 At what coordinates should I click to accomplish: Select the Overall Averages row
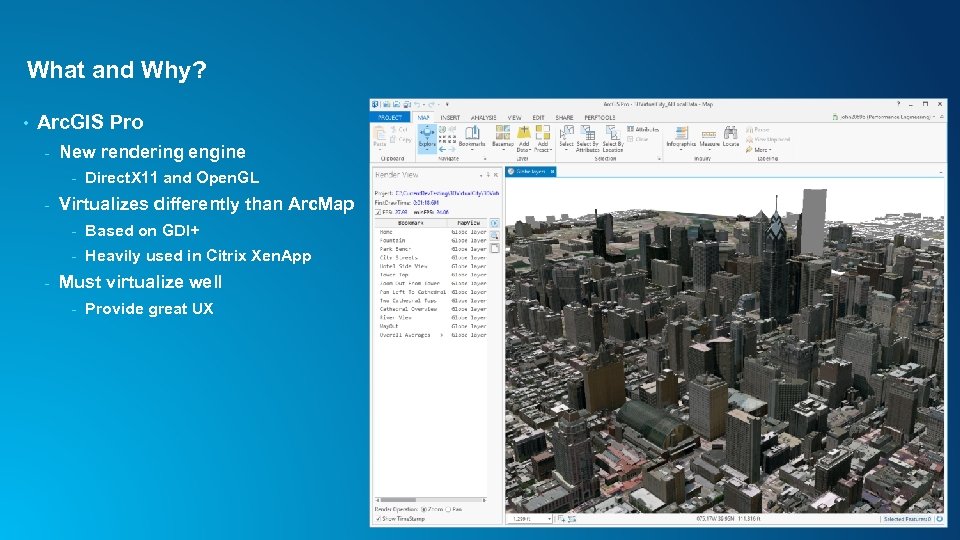pyautogui.click(x=431, y=335)
